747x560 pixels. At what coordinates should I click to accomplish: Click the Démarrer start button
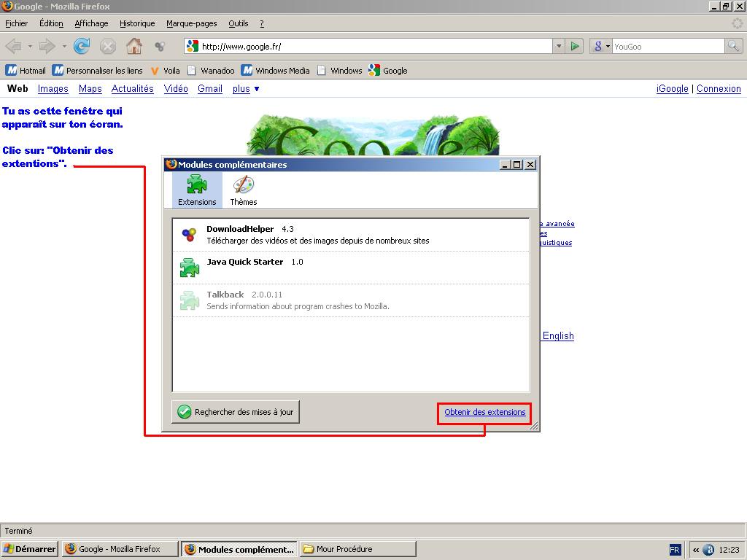[30, 549]
